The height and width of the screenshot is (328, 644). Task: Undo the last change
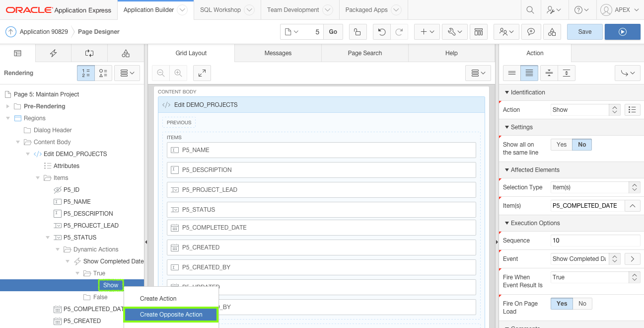[381, 32]
